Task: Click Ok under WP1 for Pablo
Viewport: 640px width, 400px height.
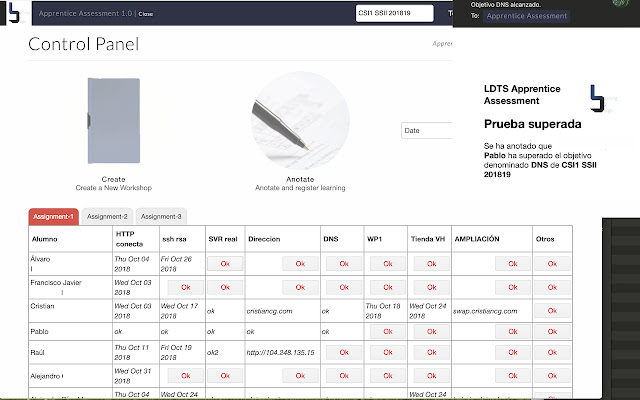Action: click(x=388, y=331)
